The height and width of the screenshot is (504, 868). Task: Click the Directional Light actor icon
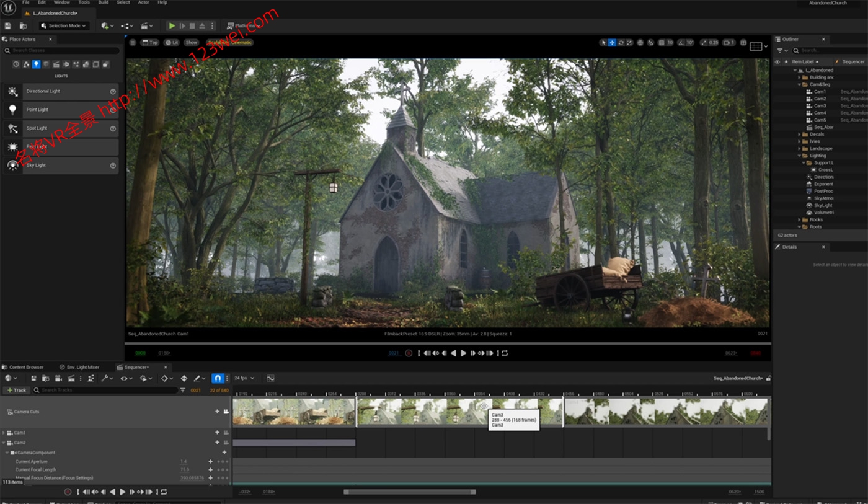(12, 91)
